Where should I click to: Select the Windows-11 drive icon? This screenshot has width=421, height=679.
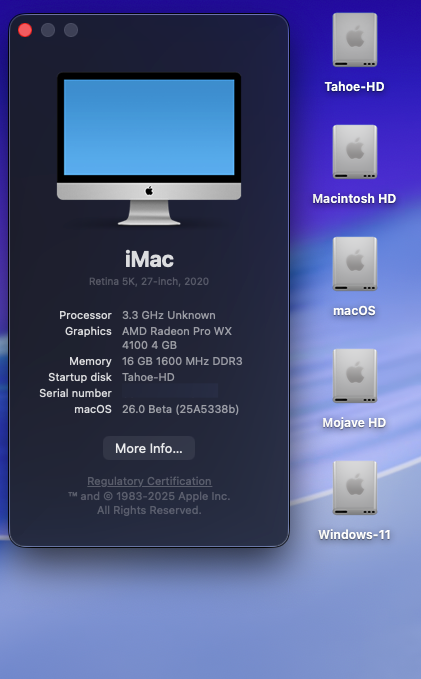355,488
